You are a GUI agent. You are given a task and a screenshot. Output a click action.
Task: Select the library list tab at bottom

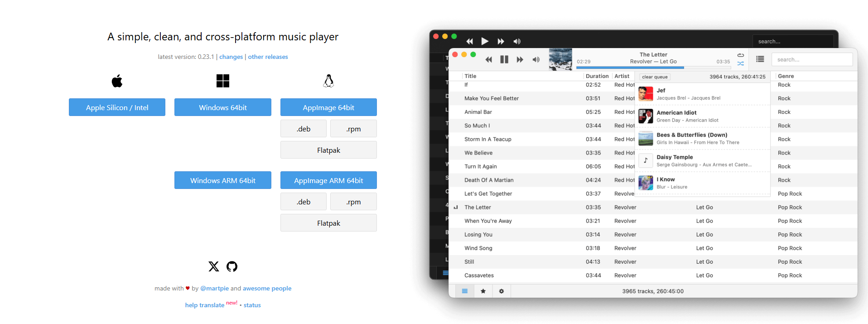(464, 291)
